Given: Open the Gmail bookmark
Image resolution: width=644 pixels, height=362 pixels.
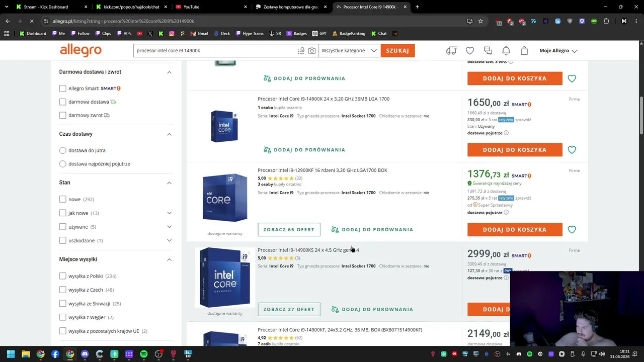Looking at the screenshot, I should tap(199, 34).
